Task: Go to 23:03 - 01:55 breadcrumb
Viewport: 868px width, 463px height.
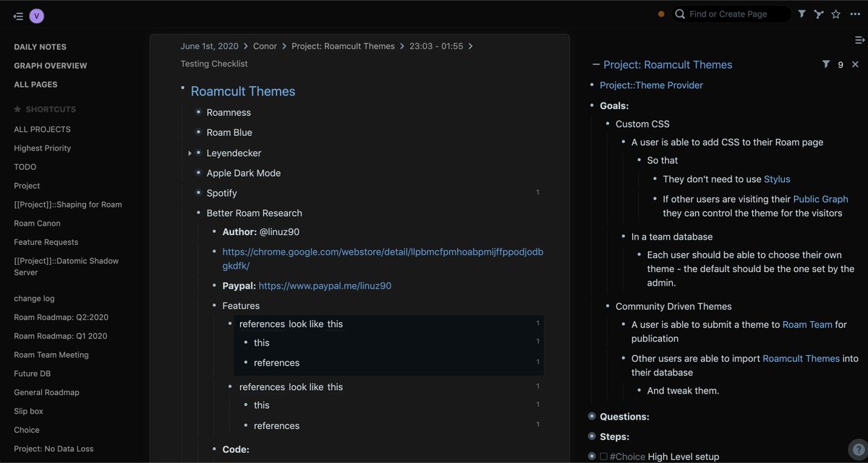Action: (x=436, y=46)
